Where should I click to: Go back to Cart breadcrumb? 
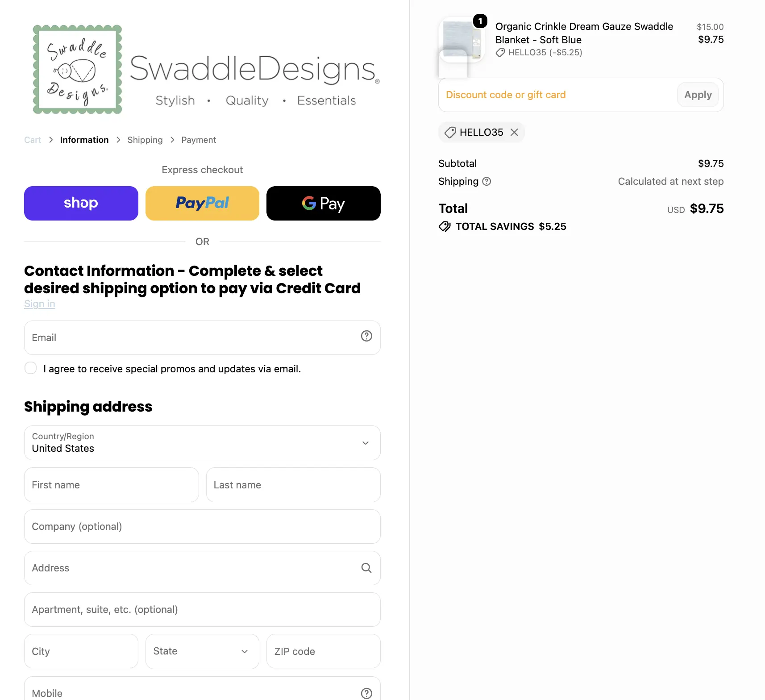33,140
